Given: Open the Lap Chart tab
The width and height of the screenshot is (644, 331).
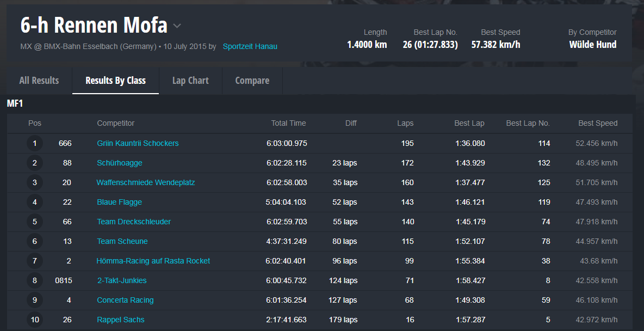Looking at the screenshot, I should pyautogui.click(x=190, y=81).
